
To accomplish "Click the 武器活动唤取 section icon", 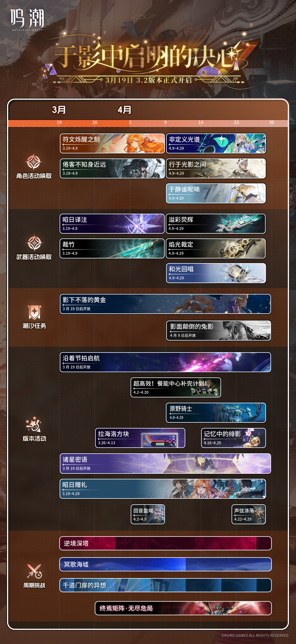I will (34, 242).
